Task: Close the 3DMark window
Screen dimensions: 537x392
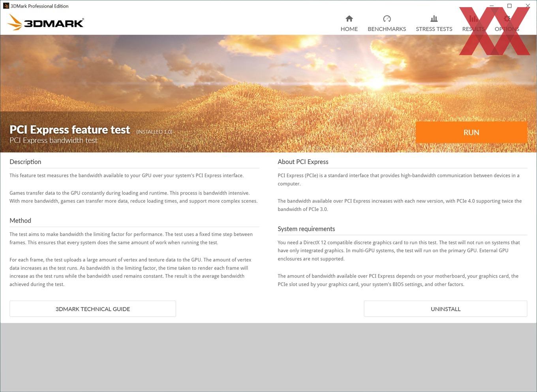Action: (x=528, y=6)
